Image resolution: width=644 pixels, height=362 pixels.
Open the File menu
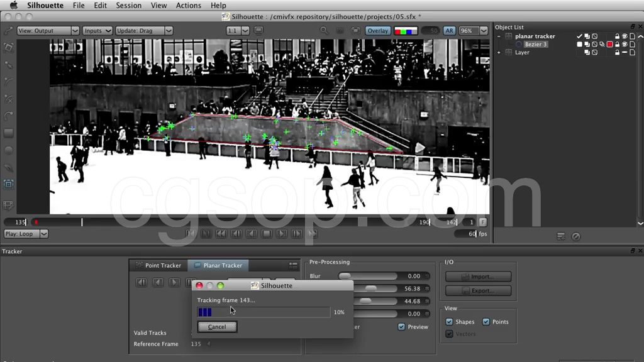79,5
